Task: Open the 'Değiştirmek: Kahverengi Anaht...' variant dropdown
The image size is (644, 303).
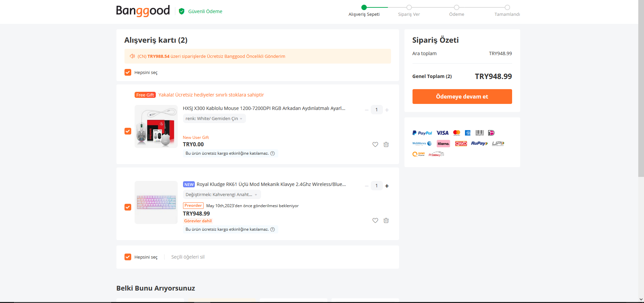Action: (x=222, y=194)
